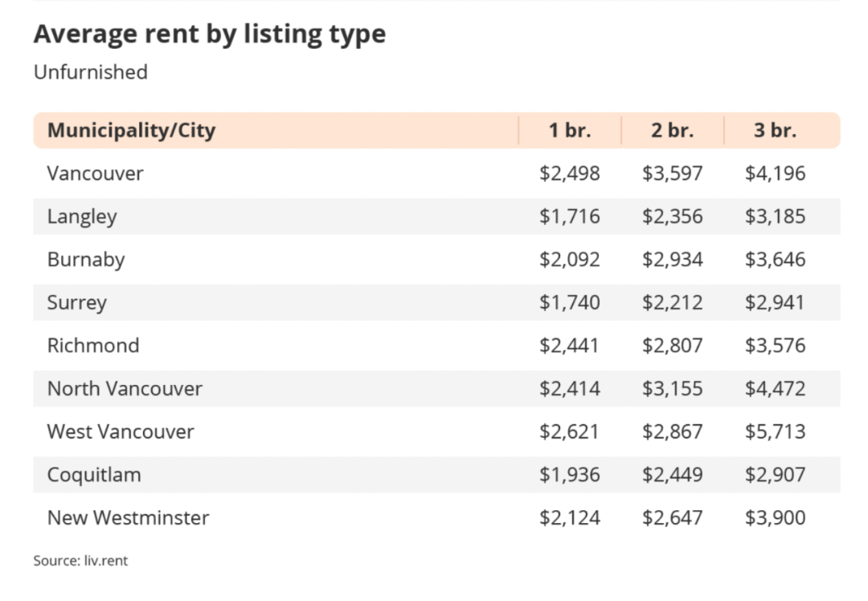The width and height of the screenshot is (868, 601).
Task: Select Coquitlam in the table
Action: [94, 475]
